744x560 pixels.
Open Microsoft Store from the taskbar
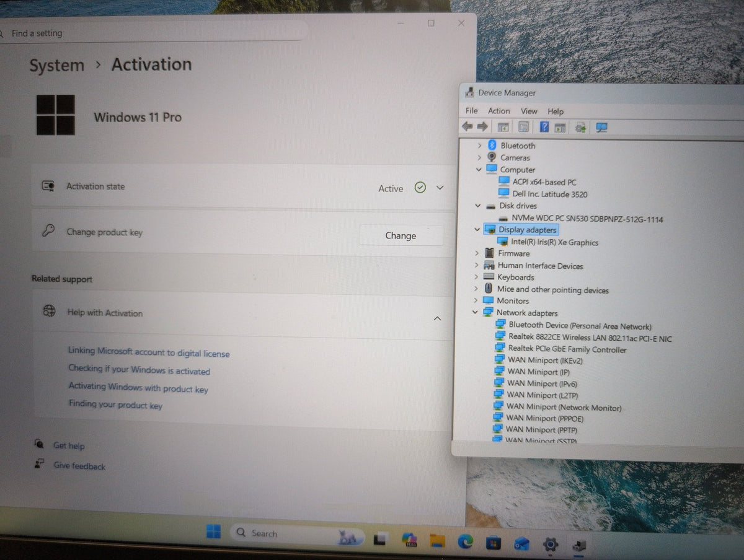click(493, 543)
